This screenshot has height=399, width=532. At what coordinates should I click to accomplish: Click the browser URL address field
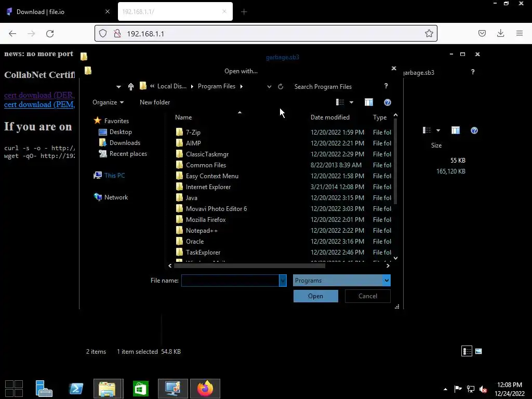(265, 33)
